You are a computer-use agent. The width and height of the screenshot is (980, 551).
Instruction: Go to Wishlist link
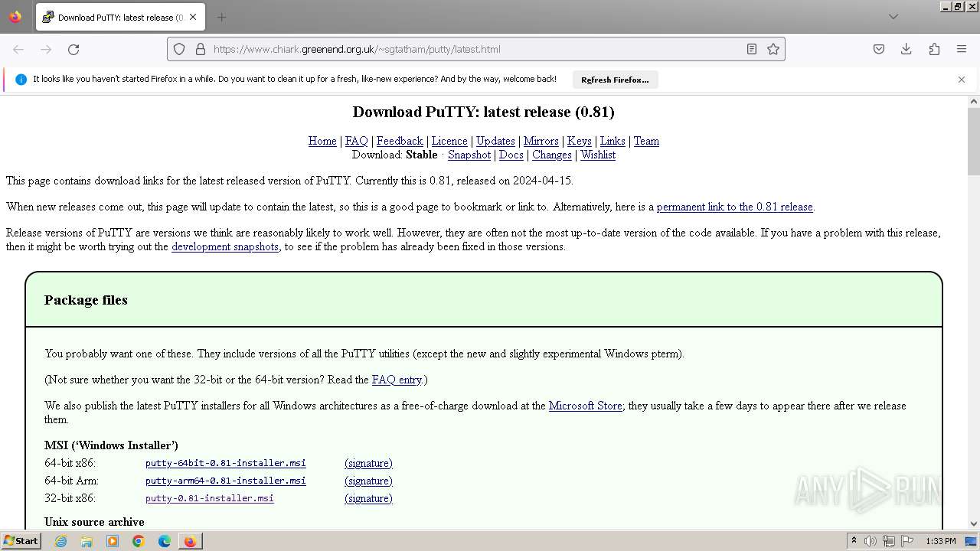click(x=598, y=155)
